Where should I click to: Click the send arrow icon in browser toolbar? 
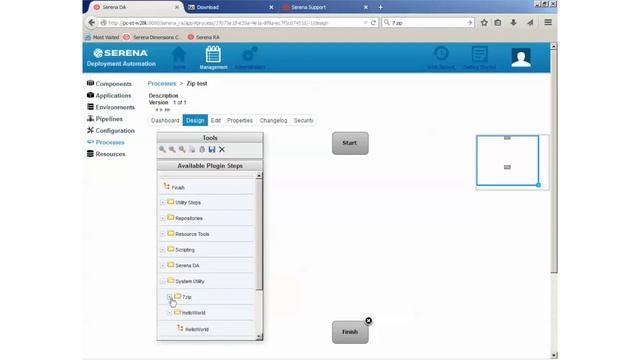(530, 23)
